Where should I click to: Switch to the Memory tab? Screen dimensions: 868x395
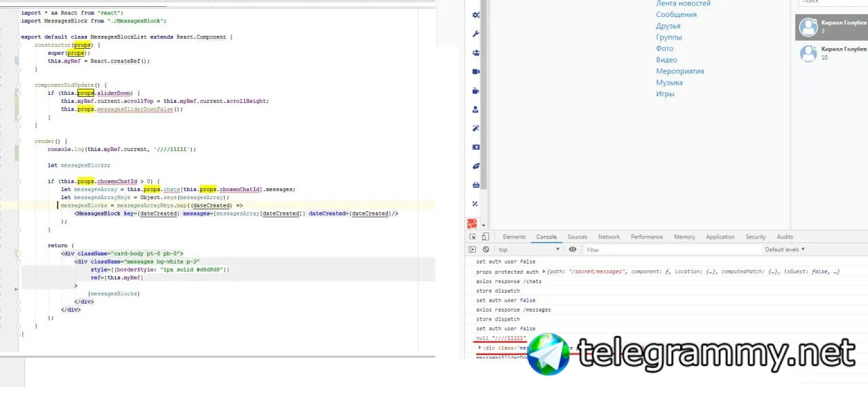click(x=684, y=237)
